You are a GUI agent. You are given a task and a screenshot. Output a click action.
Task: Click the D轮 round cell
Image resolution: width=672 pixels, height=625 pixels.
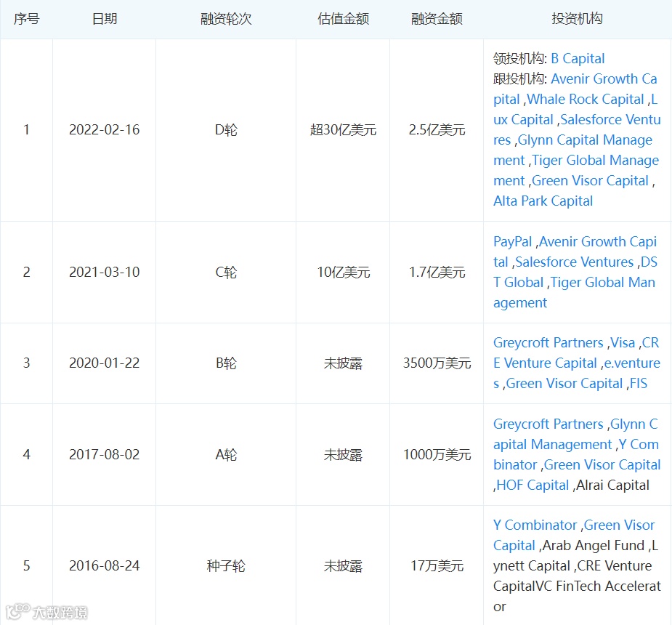point(226,130)
